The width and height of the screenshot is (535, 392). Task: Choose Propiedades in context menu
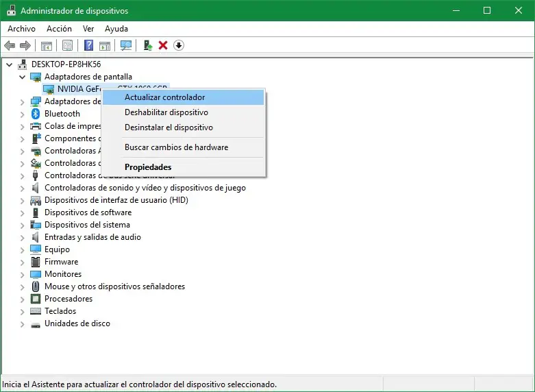tap(183, 167)
